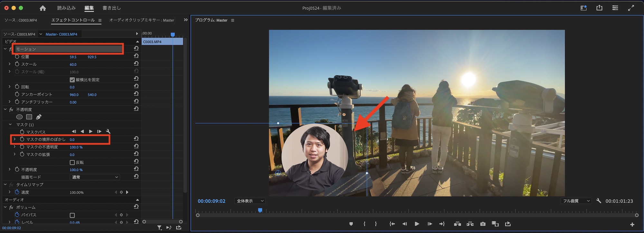Expand the マスクの境界のぼかし property

coord(14,139)
